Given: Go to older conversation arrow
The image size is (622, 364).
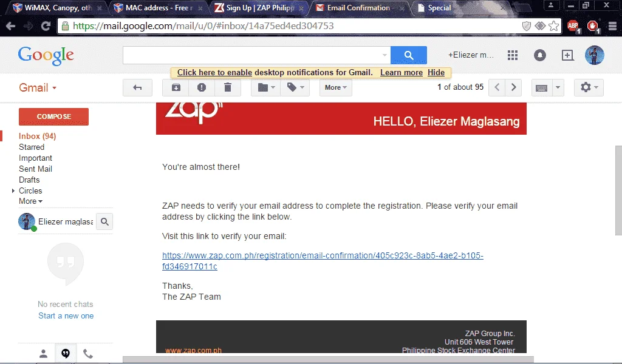Looking at the screenshot, I should click(513, 87).
